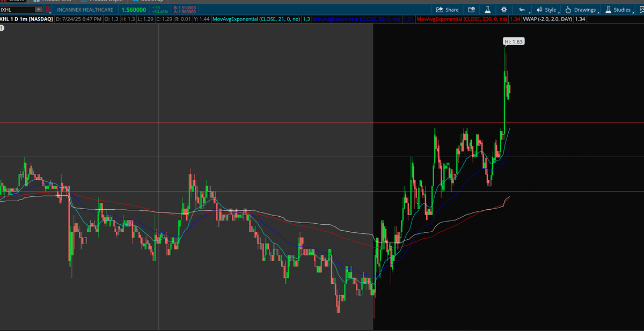Select the VWAP (-2.0, 2.0, DAY) study label
Viewport: 644px width, 331px height.
546,19
